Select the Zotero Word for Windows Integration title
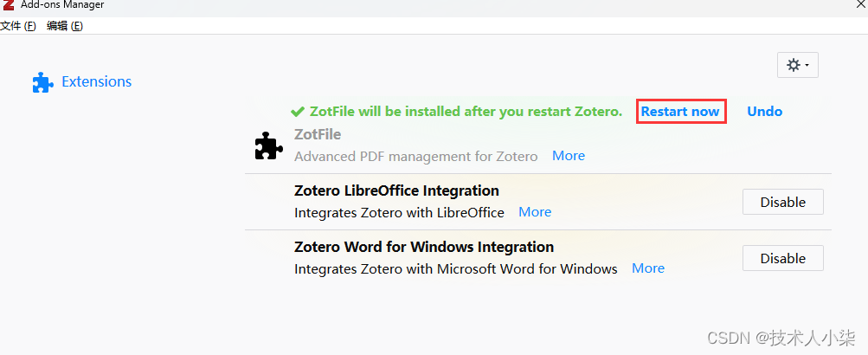The image size is (868, 355). (424, 247)
